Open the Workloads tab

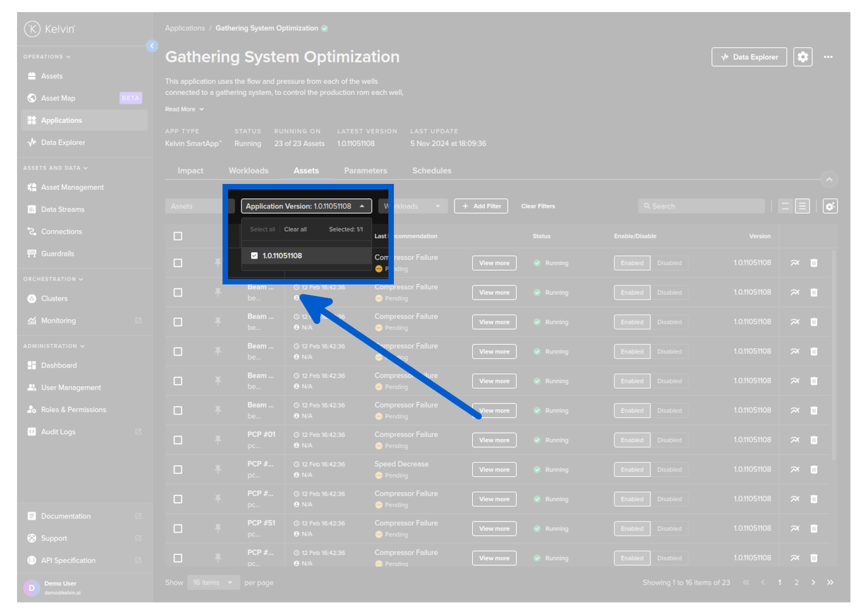pyautogui.click(x=248, y=171)
